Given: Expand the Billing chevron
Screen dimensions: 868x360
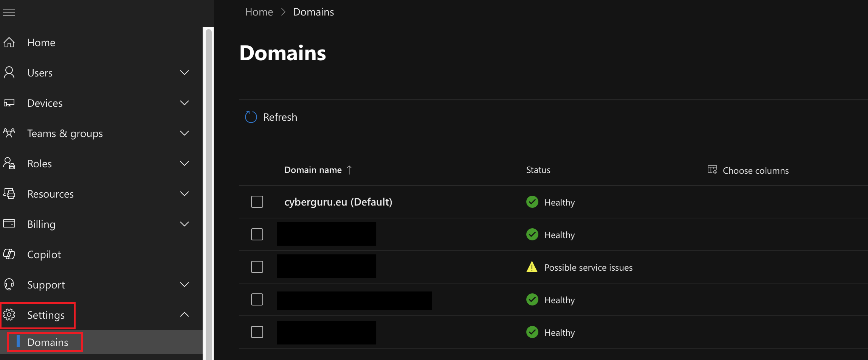Looking at the screenshot, I should tap(184, 224).
